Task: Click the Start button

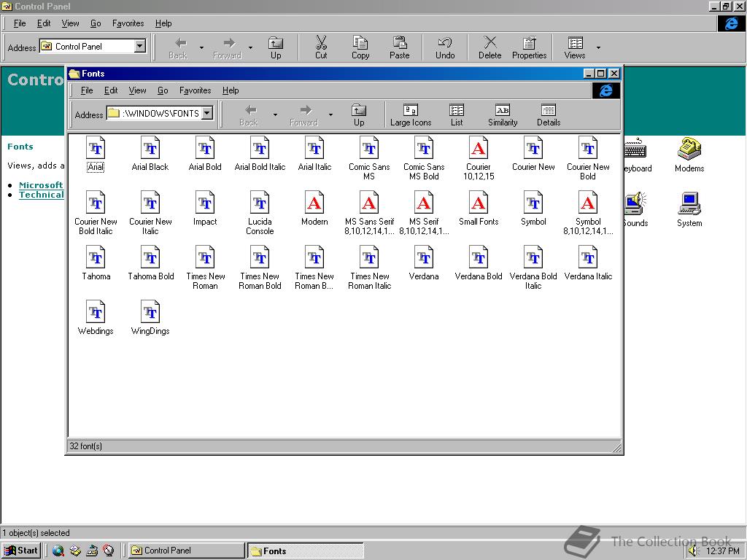Action: tap(21, 551)
